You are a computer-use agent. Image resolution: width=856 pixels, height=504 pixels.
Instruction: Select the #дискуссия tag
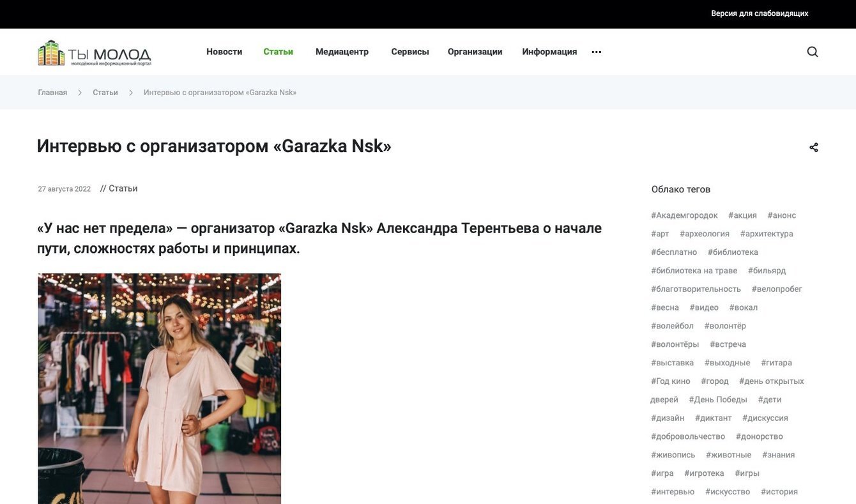765,419
